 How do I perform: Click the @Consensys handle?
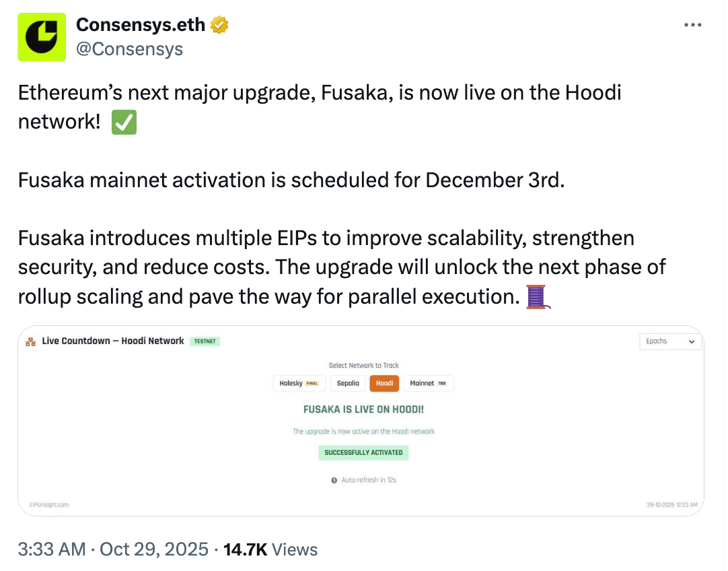129,48
